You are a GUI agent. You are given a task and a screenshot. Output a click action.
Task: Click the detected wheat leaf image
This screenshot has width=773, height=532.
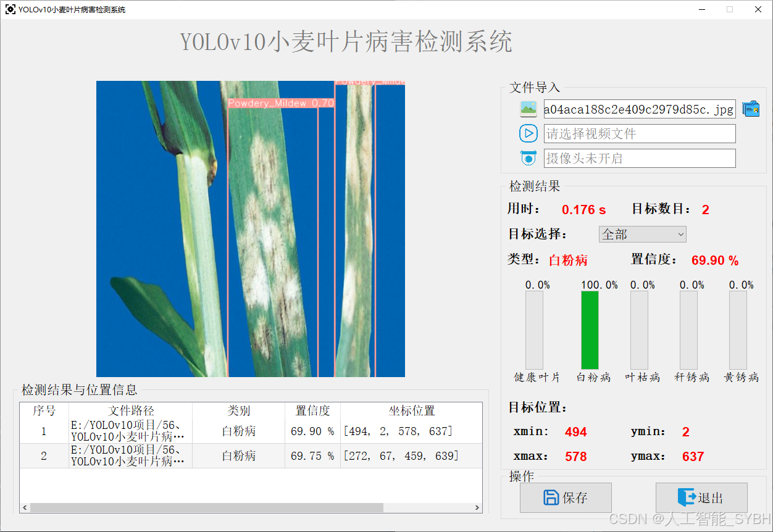[251, 229]
